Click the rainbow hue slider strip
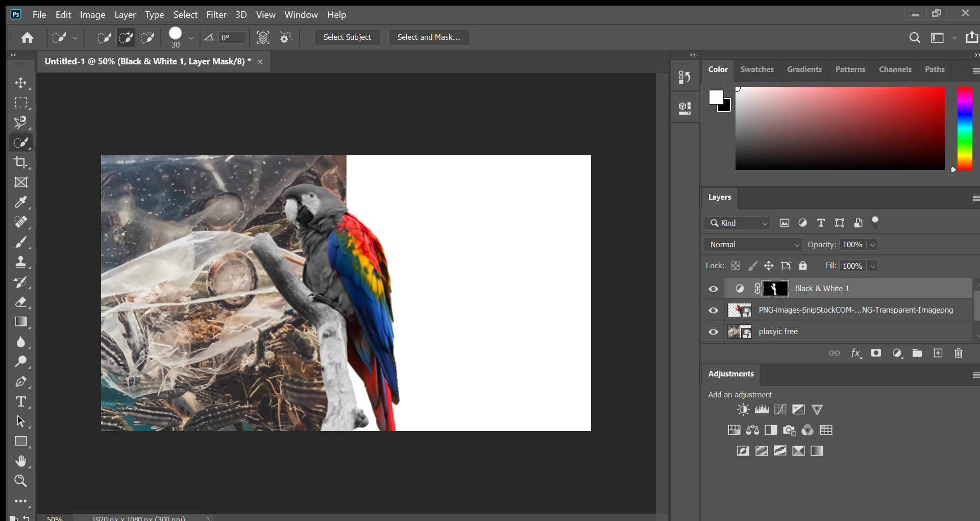Viewport: 980px width, 521px height. click(x=964, y=128)
